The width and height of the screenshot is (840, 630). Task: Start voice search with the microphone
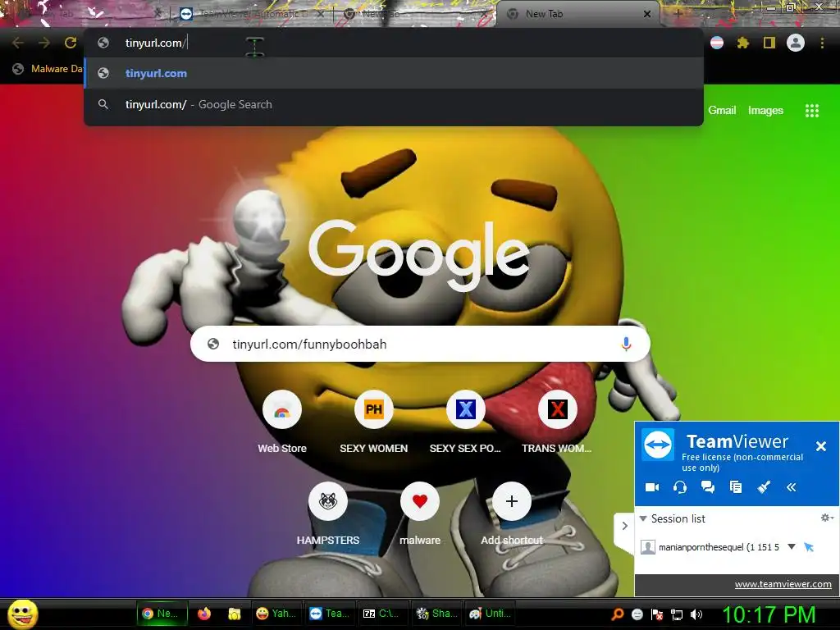click(x=626, y=344)
